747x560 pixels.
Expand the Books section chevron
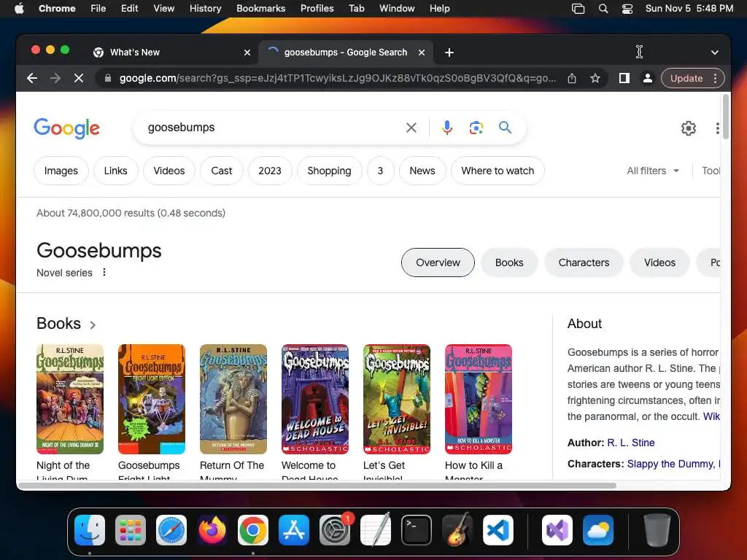tap(93, 324)
